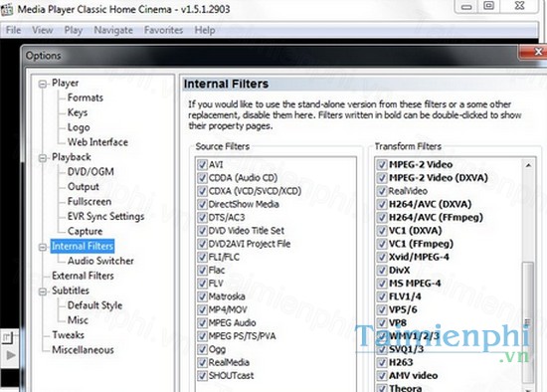Screen dimensions: 547x392
Task: Collapse the Playback tree node
Action: point(43,158)
